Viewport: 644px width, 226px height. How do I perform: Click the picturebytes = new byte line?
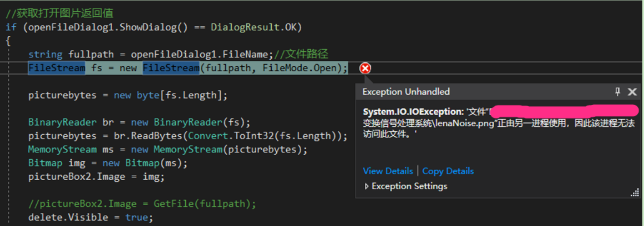point(128,95)
